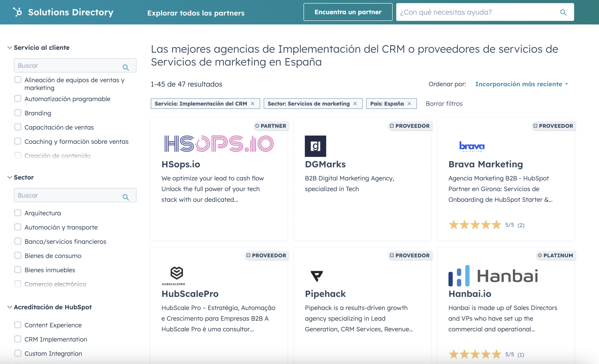Click the PROVEEDOR badge on Pipehack card
The height and width of the screenshot is (364, 599).
coord(410,256)
